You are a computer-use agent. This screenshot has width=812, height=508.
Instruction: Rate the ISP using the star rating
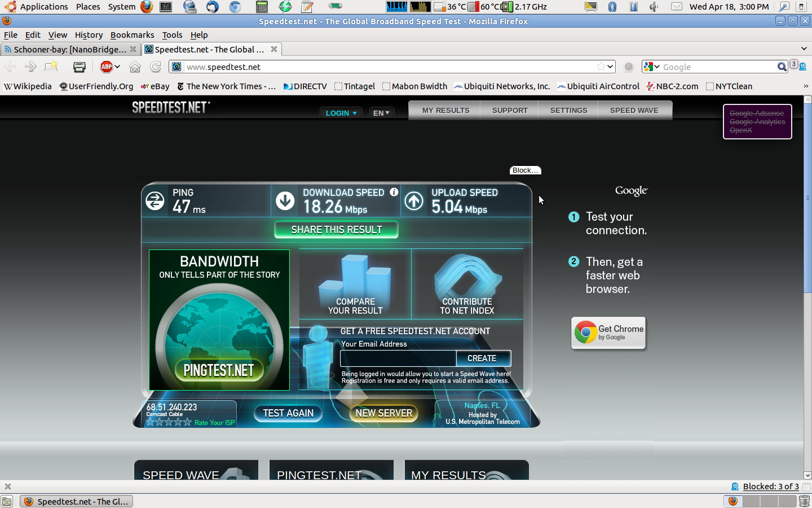(x=169, y=422)
